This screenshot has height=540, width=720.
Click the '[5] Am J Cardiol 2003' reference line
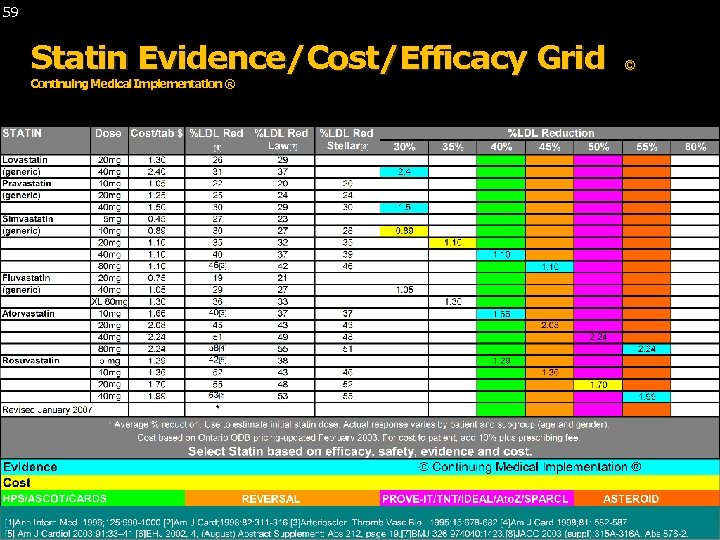347,533
